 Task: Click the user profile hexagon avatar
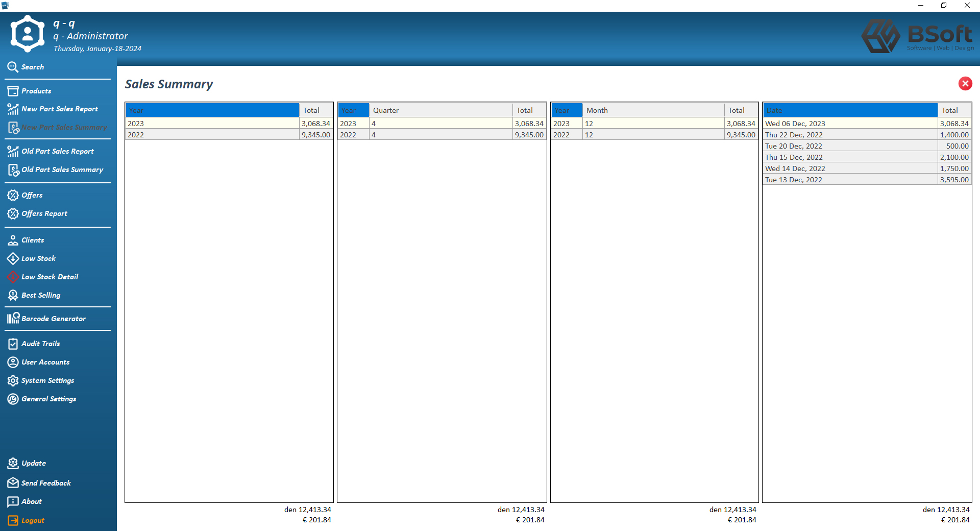[28, 34]
